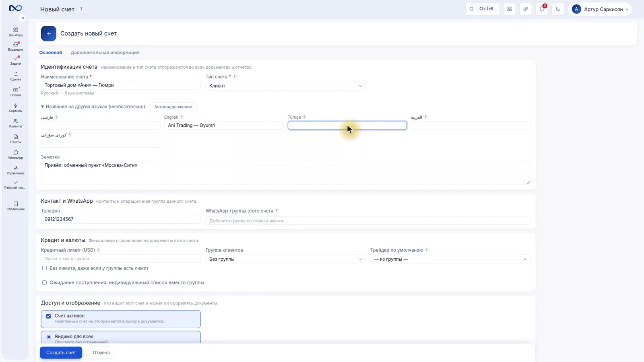Open the 'Тип счета' Клиент dropdown
Image resolution: width=644 pixels, height=362 pixels.
[285, 86]
